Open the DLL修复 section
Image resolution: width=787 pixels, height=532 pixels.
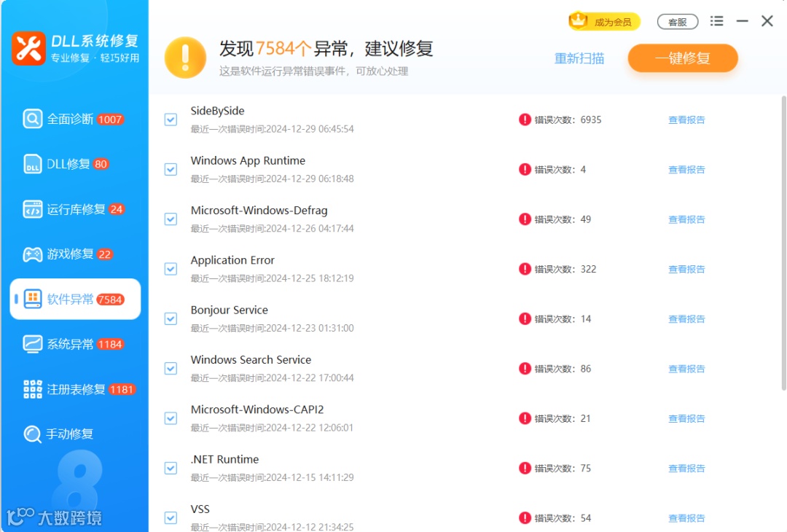click(x=75, y=164)
